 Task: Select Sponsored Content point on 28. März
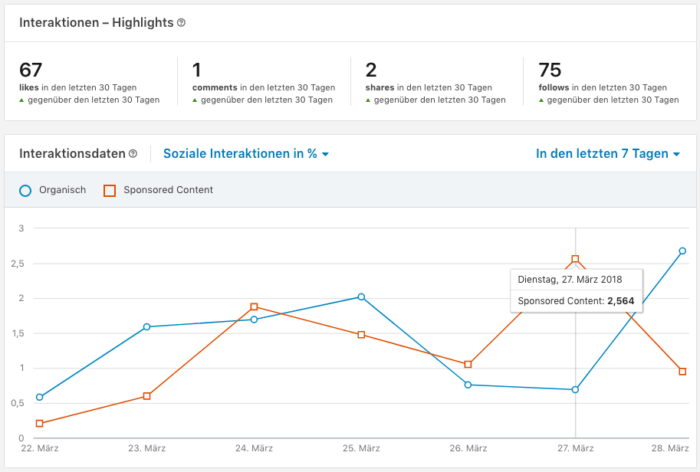pos(682,372)
